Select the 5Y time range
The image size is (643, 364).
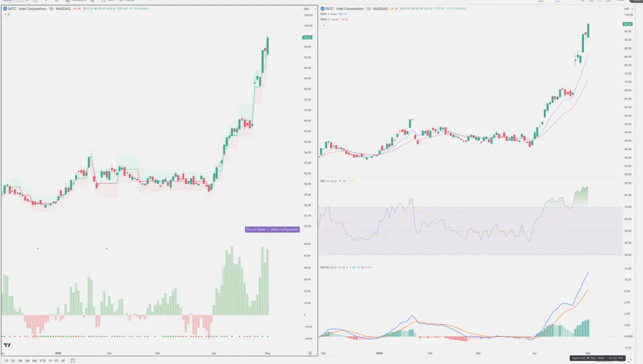[x=57, y=361]
